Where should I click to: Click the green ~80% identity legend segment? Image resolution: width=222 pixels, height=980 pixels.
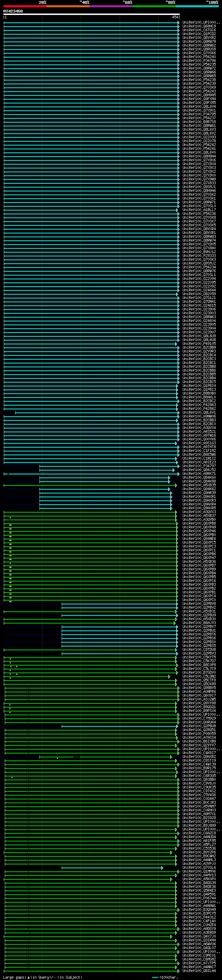coord(154,6)
